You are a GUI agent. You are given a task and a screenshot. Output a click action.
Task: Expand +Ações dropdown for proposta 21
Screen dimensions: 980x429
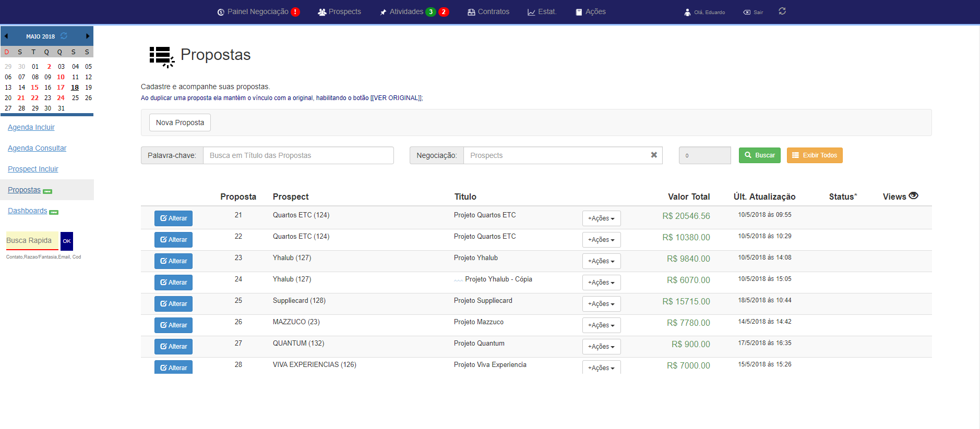coord(601,218)
